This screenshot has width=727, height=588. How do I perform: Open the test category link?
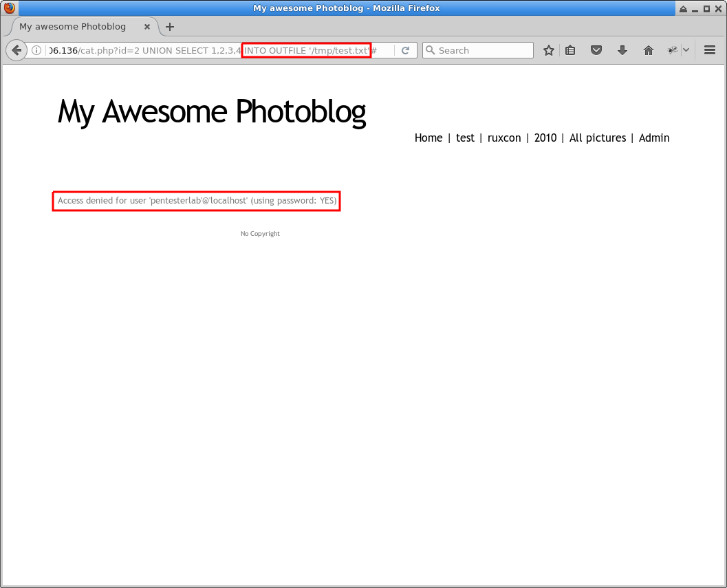pyautogui.click(x=465, y=138)
